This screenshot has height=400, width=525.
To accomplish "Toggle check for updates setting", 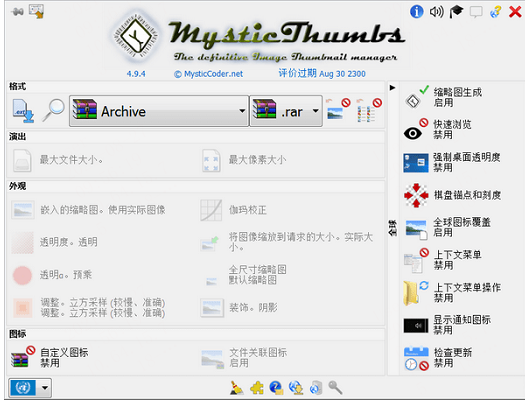I will point(438,357).
